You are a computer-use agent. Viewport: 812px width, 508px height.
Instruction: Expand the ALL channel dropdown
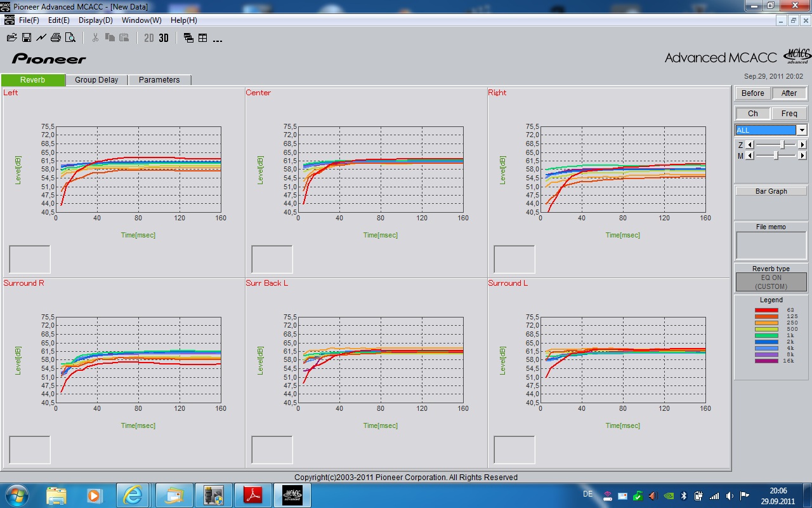802,130
